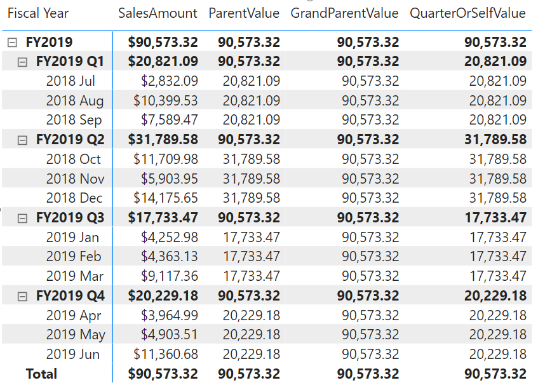Click the FY2019 Q3 row label

click(x=70, y=218)
